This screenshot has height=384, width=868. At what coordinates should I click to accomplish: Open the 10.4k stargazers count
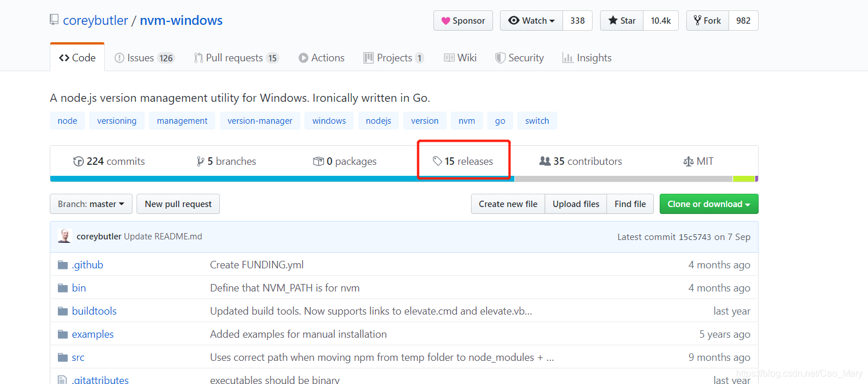click(x=661, y=21)
